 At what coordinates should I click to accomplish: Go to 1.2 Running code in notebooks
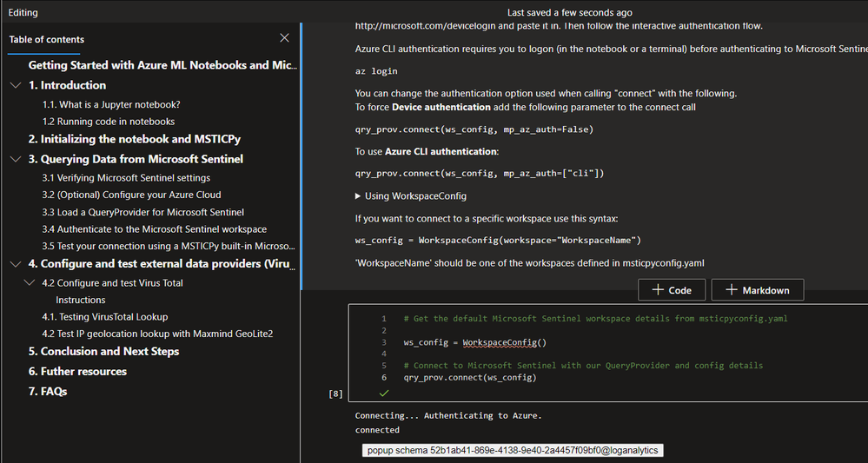point(109,121)
